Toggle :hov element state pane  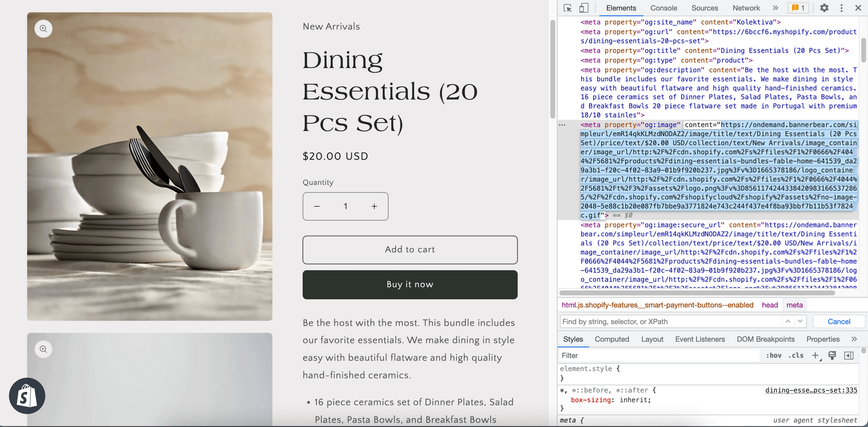(x=773, y=355)
